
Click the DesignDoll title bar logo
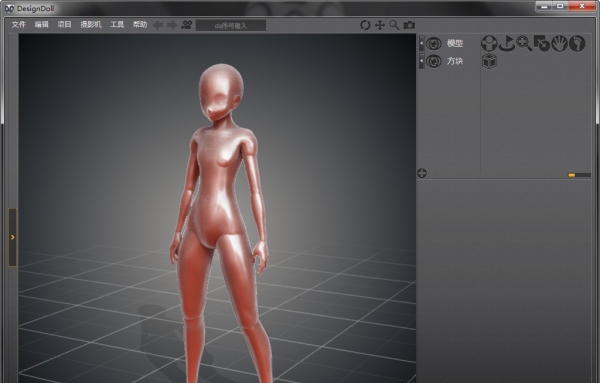click(10, 8)
